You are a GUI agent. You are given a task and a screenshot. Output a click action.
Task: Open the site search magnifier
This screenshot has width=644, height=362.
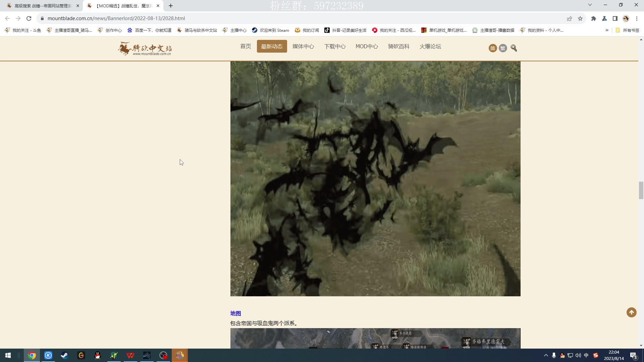click(514, 48)
